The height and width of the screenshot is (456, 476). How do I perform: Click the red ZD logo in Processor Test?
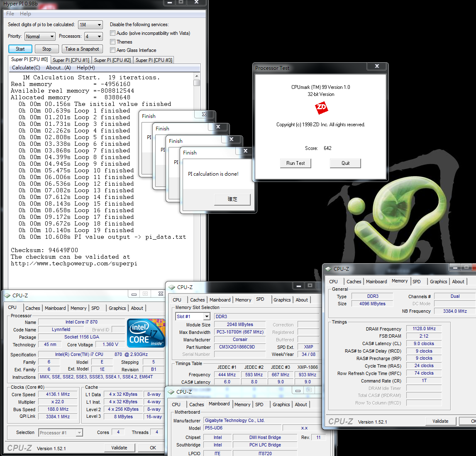point(321,108)
